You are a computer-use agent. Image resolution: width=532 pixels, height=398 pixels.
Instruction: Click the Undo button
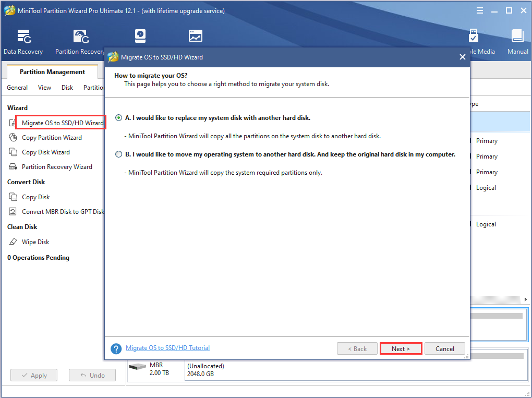coord(92,375)
